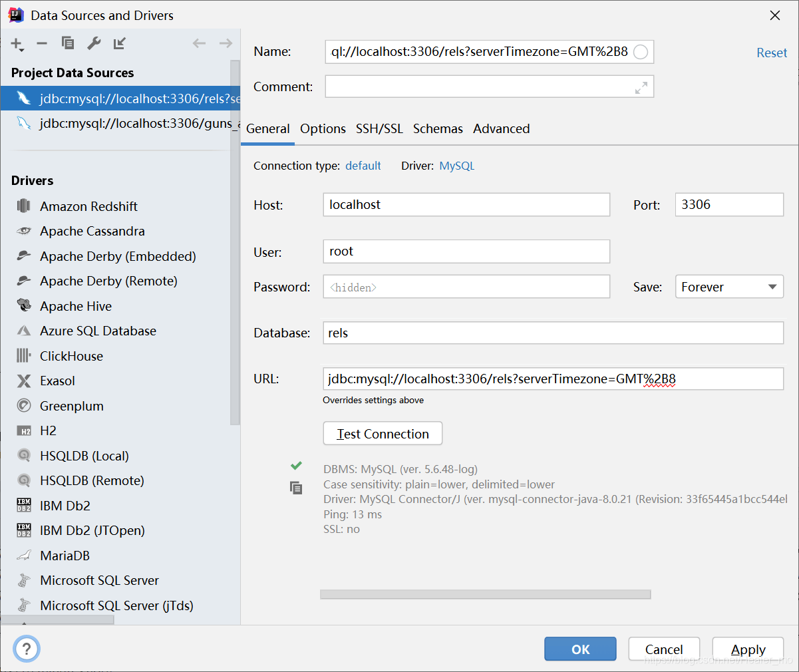
Task: Open the MySQL Driver selector
Action: point(457,166)
